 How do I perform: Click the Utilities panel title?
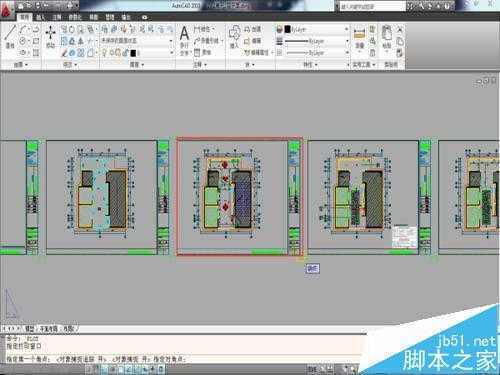pos(364,65)
